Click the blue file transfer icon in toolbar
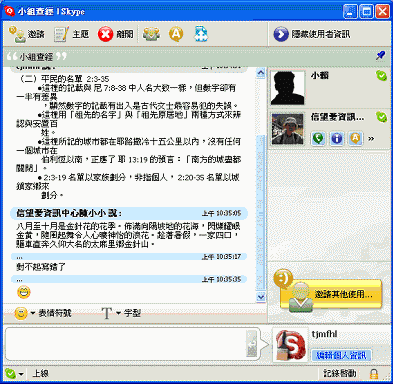The height and width of the screenshot is (384, 393). click(201, 34)
